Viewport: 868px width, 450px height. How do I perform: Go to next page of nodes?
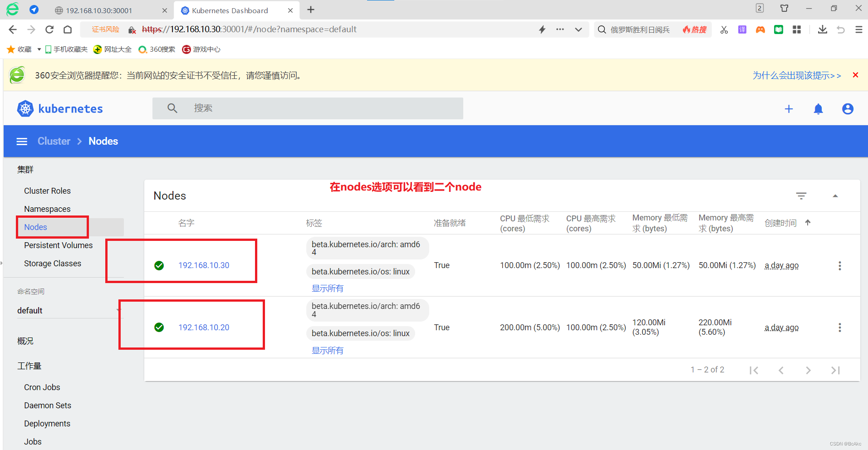point(808,370)
